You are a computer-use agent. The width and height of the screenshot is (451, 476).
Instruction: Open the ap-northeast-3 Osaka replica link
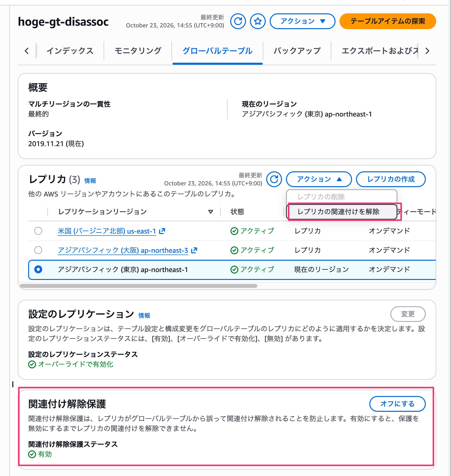123,251
